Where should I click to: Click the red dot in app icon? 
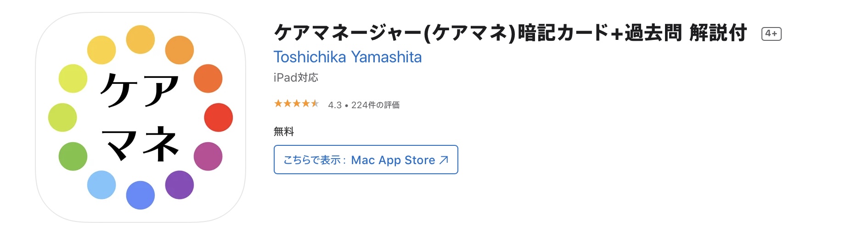point(218,117)
